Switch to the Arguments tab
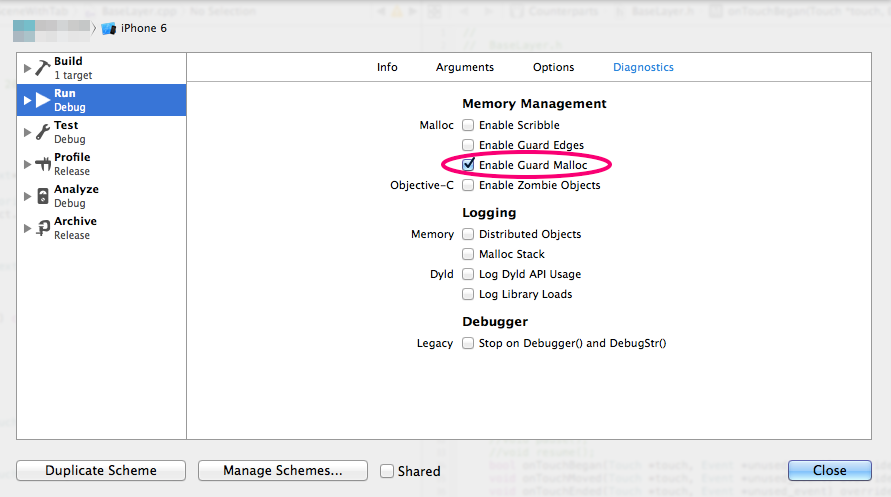 tap(465, 67)
